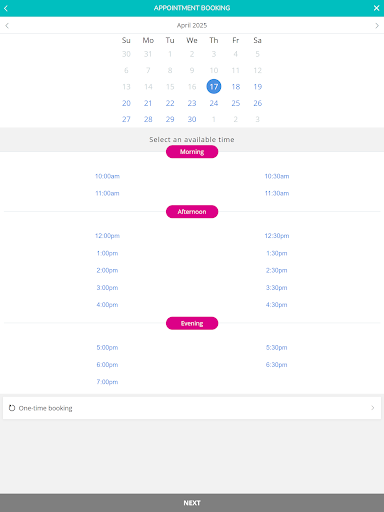Advance calendar to next month

(377, 25)
